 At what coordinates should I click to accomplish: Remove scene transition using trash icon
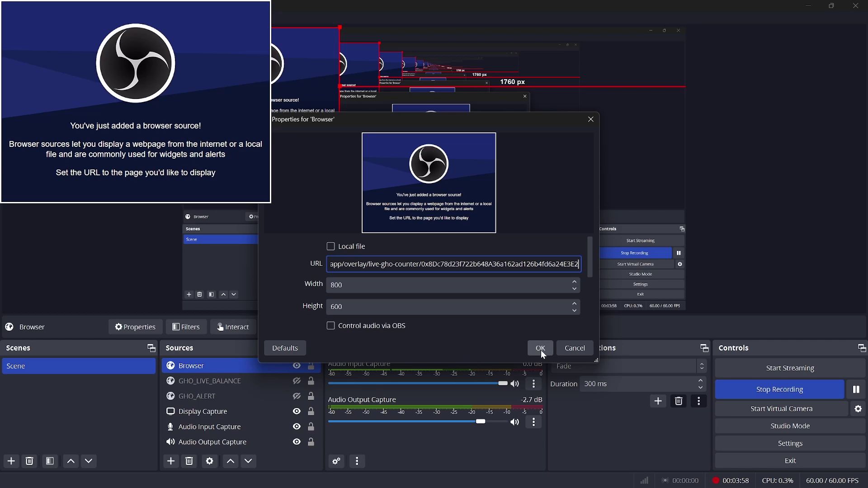(x=679, y=401)
